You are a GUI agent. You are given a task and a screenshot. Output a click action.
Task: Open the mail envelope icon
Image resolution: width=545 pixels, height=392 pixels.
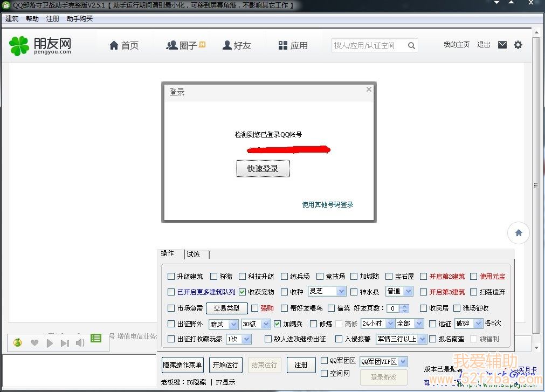pos(502,45)
